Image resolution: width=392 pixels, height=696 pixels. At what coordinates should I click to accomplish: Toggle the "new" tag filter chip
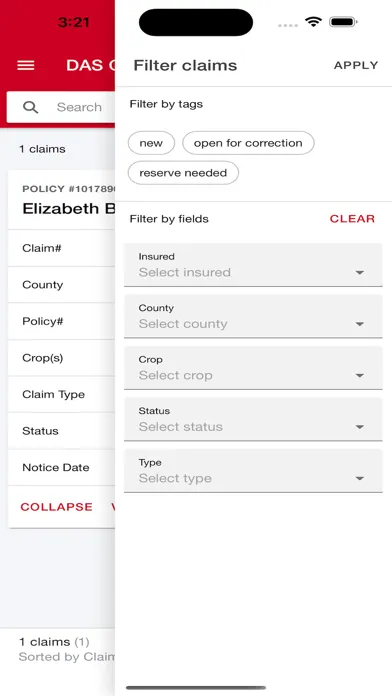151,143
